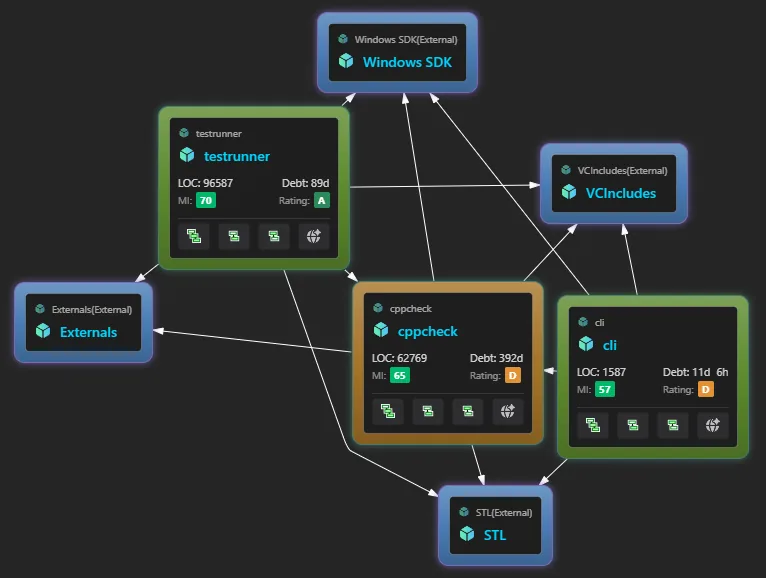Click the globe sparkle icon on cppcheck card

click(x=508, y=411)
